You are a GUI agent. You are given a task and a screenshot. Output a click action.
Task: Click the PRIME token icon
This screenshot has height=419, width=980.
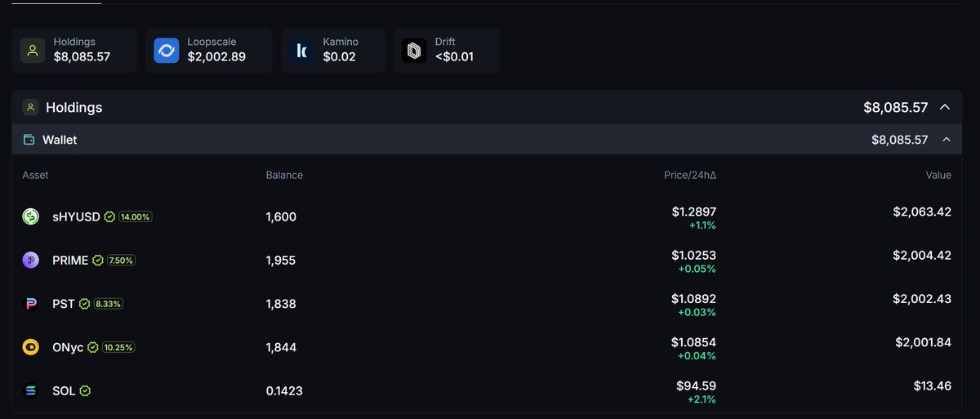point(30,260)
